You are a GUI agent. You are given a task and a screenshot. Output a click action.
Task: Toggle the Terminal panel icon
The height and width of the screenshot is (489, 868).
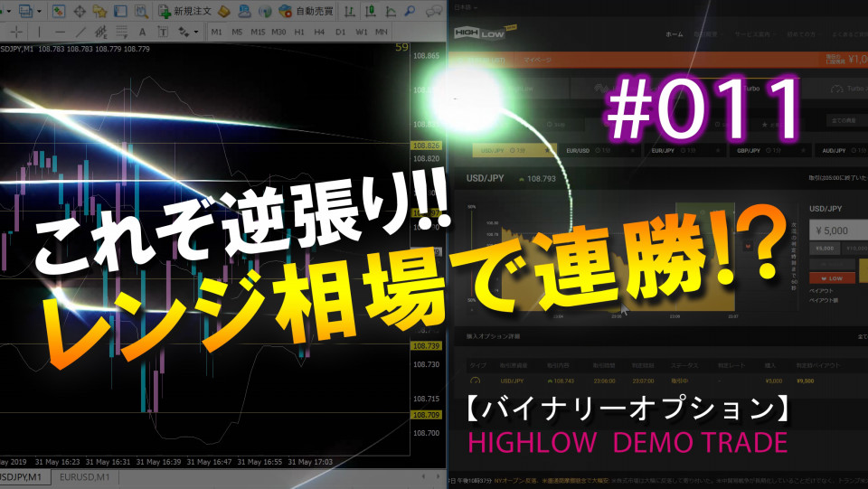[x=120, y=11]
